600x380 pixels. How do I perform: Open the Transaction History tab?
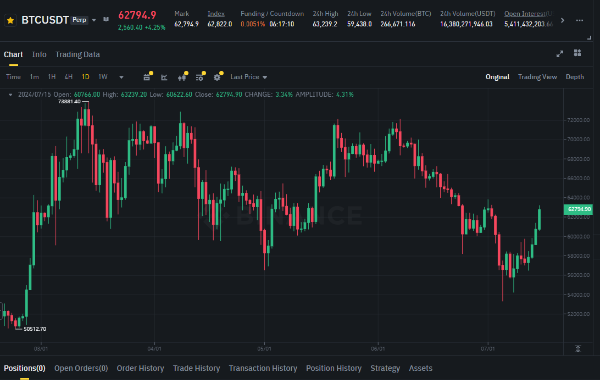(x=263, y=368)
